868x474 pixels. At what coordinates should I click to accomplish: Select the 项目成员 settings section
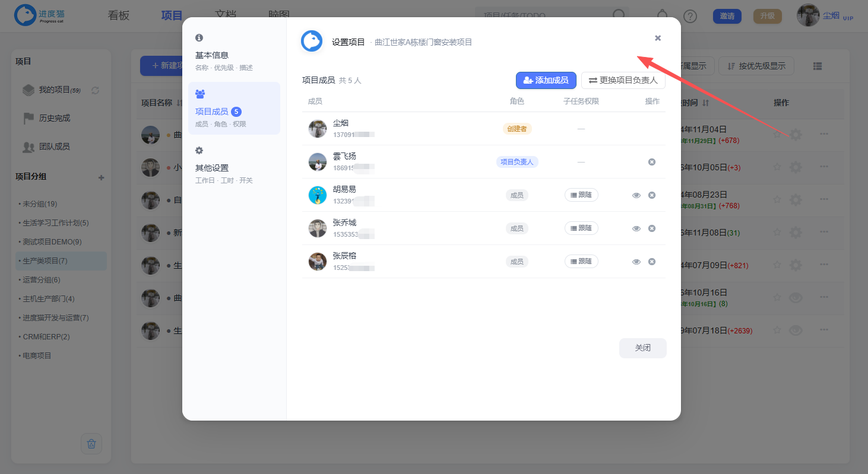coord(234,109)
